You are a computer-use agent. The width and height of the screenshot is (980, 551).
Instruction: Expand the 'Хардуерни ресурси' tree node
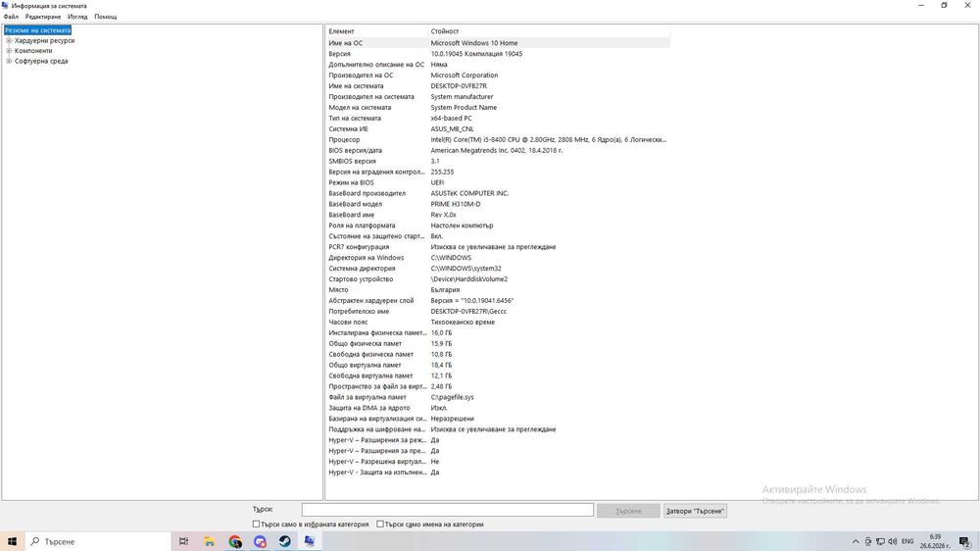10,40
